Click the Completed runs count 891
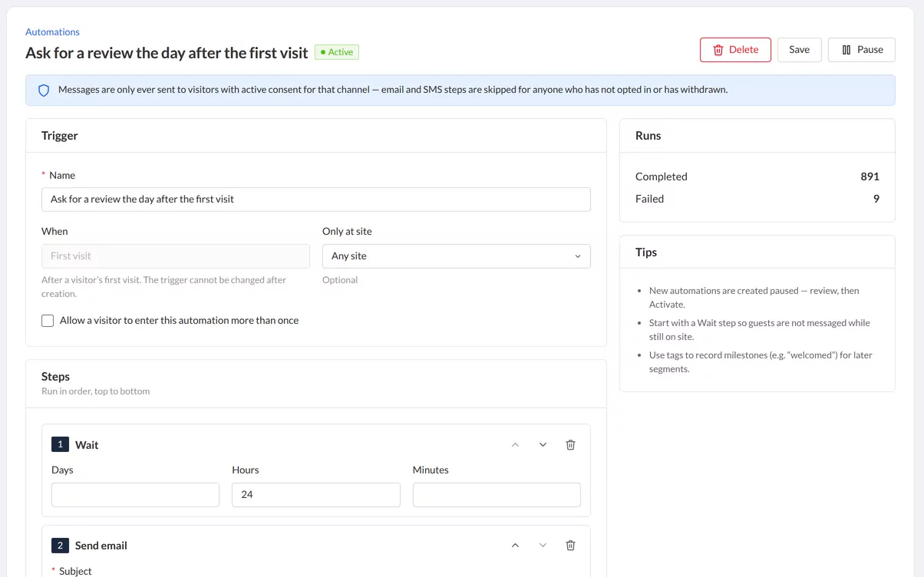The height and width of the screenshot is (577, 924). pos(870,176)
